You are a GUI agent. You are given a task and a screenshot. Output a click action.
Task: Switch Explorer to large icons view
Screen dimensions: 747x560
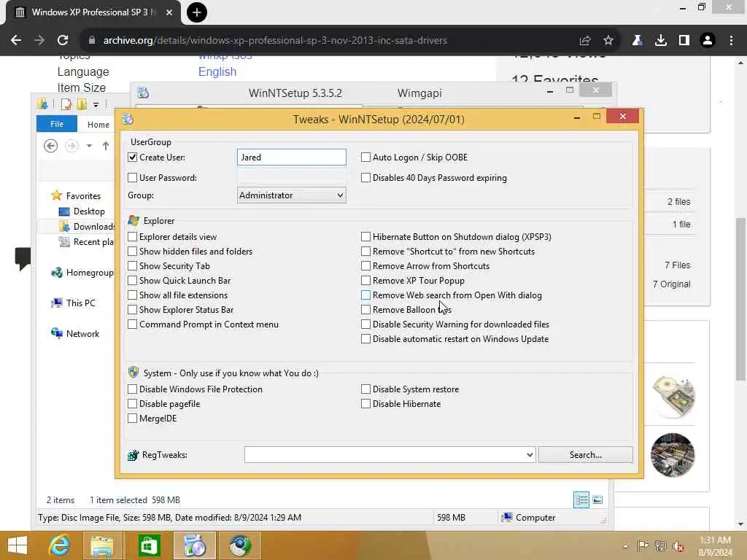597,500
